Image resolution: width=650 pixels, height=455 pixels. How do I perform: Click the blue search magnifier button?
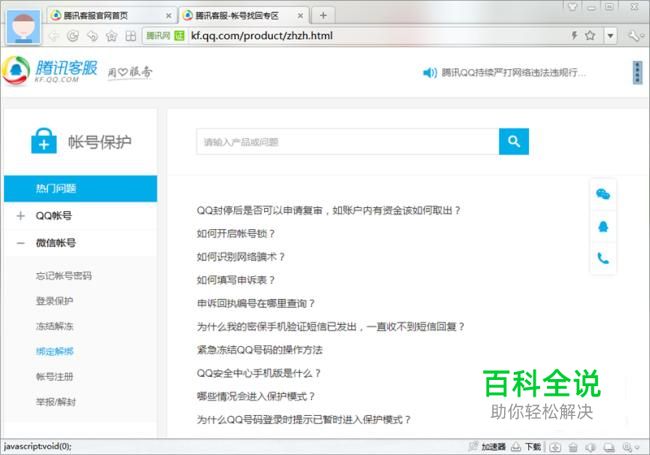click(x=514, y=141)
